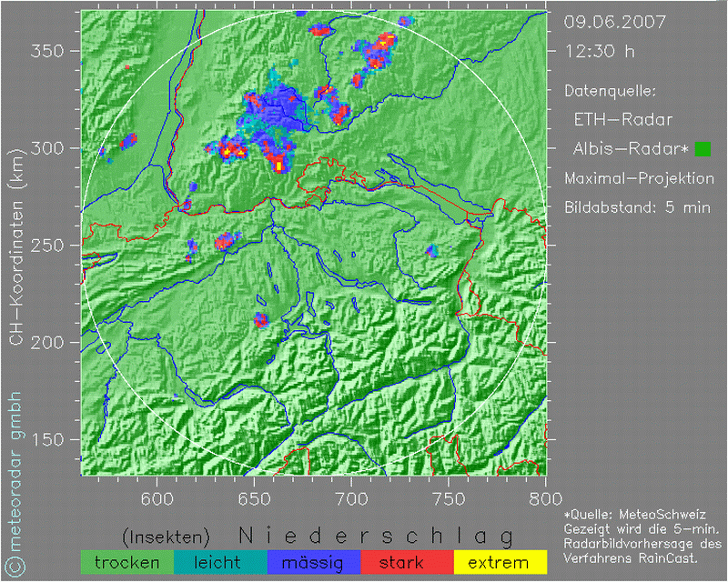The height and width of the screenshot is (582, 728).
Task: Click the 'Niederschlag' legend title
Action: (x=376, y=537)
